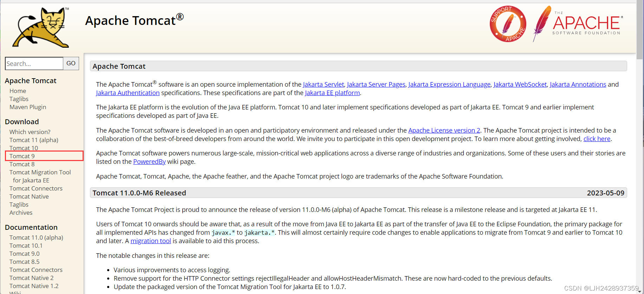This screenshot has height=294, width=644.
Task: Open Tomcat Native download link
Action: click(29, 196)
